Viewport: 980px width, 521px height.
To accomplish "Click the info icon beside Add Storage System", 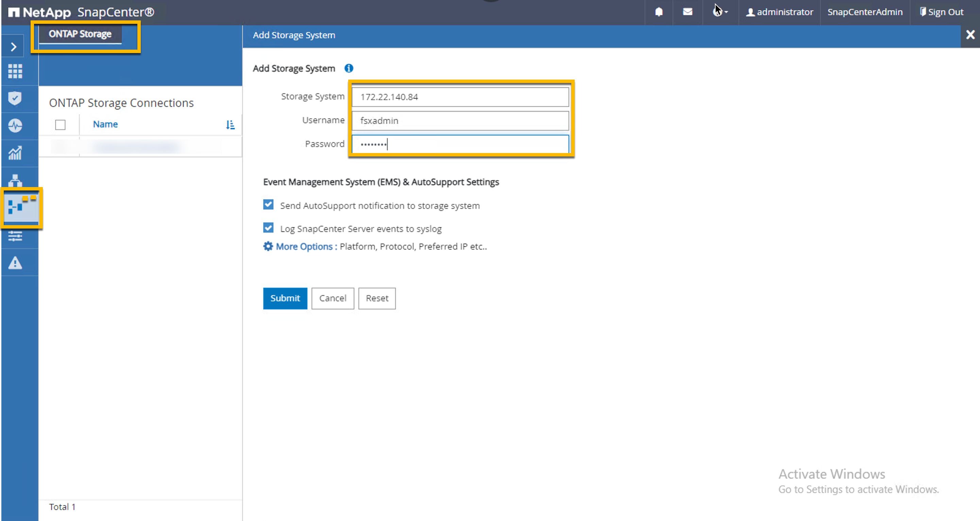I will pos(349,68).
